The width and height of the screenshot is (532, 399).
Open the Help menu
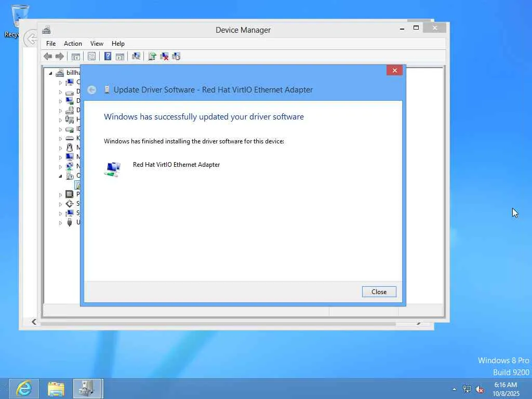click(118, 44)
